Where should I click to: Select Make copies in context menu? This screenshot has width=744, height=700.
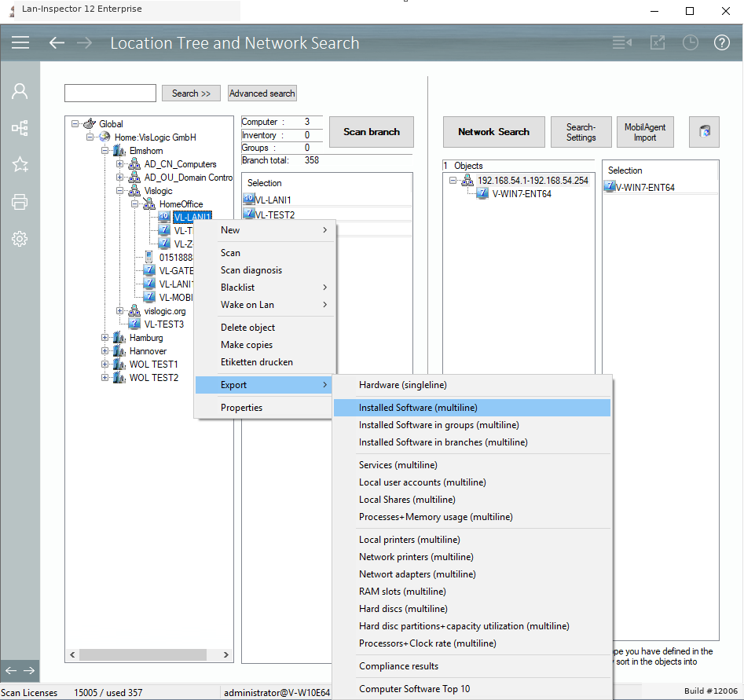click(x=264, y=345)
